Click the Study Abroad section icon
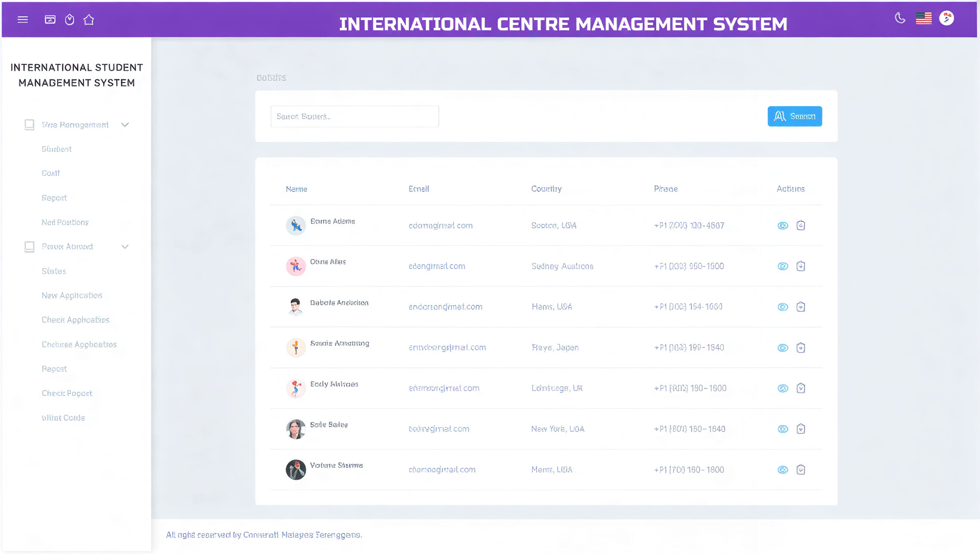Image resolution: width=980 pixels, height=555 pixels. point(29,246)
